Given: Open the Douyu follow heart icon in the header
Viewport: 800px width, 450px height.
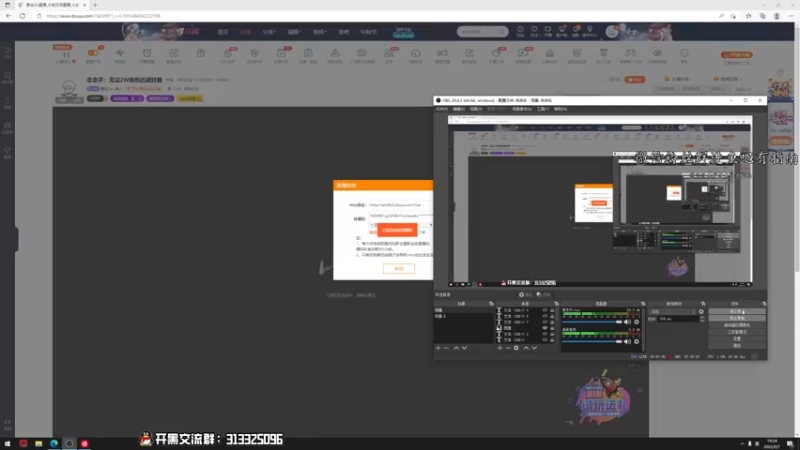Looking at the screenshot, I should [534, 30].
